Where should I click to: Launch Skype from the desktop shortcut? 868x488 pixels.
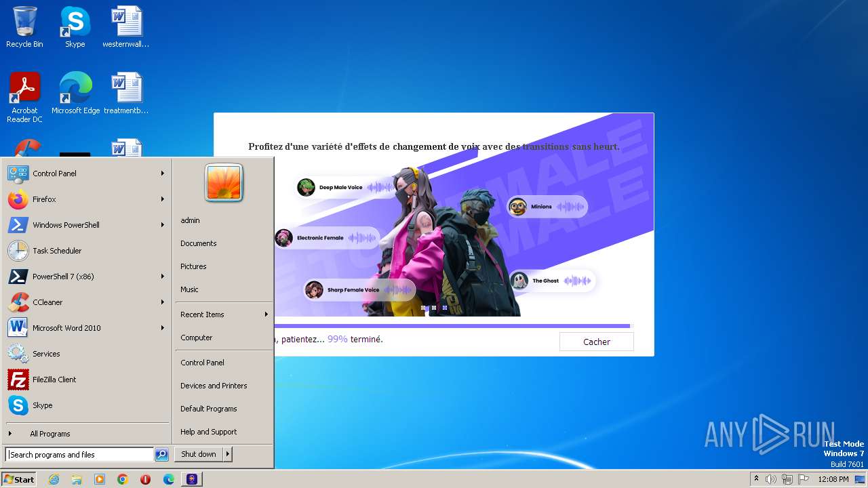tap(75, 27)
